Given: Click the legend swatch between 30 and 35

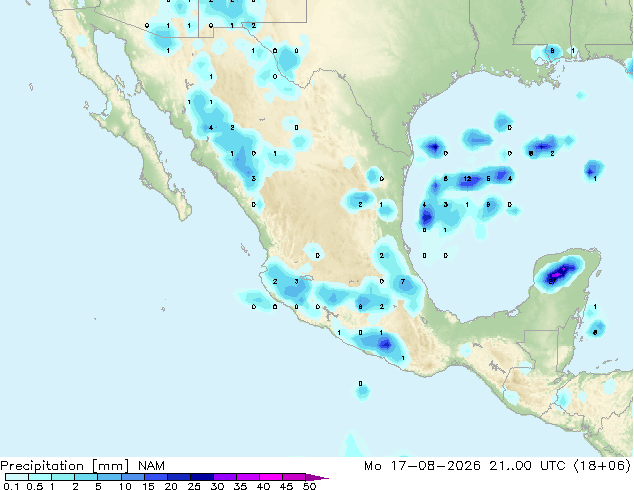Looking at the screenshot, I should point(225,477).
